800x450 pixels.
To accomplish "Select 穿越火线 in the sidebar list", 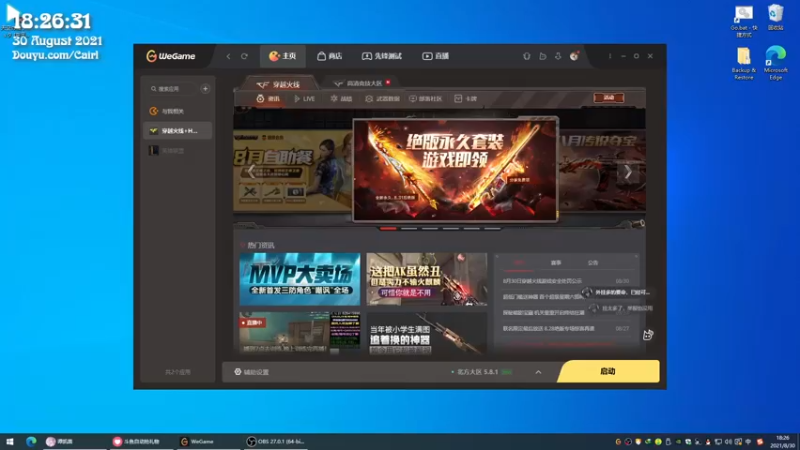I will (178, 131).
